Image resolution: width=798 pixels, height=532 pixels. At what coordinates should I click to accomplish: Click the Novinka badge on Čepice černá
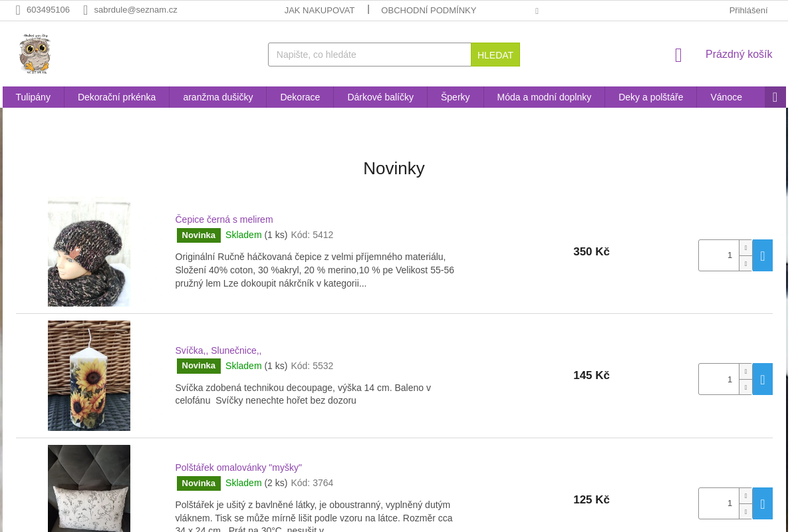[199, 235]
